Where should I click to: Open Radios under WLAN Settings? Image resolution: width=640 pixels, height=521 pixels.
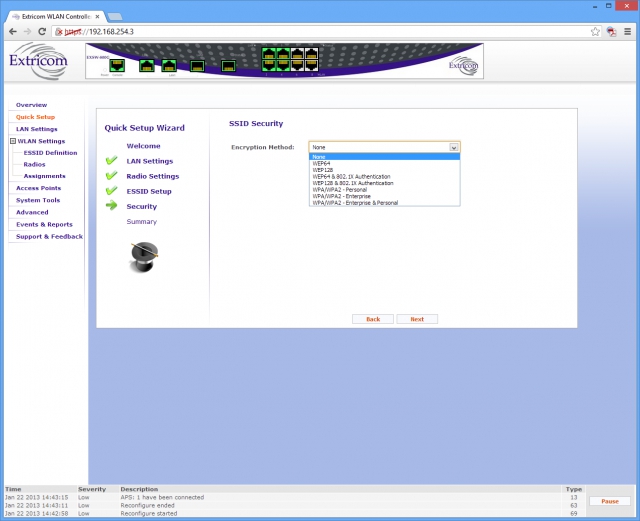34,164
